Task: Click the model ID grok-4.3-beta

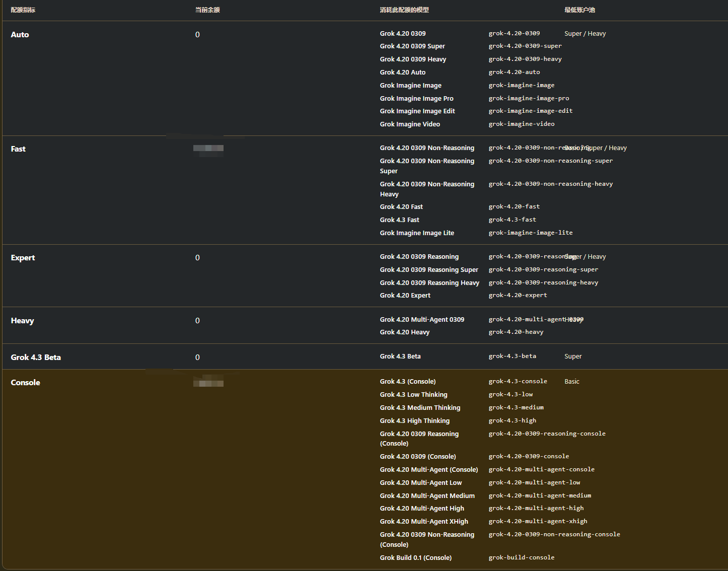Action: [x=512, y=356]
